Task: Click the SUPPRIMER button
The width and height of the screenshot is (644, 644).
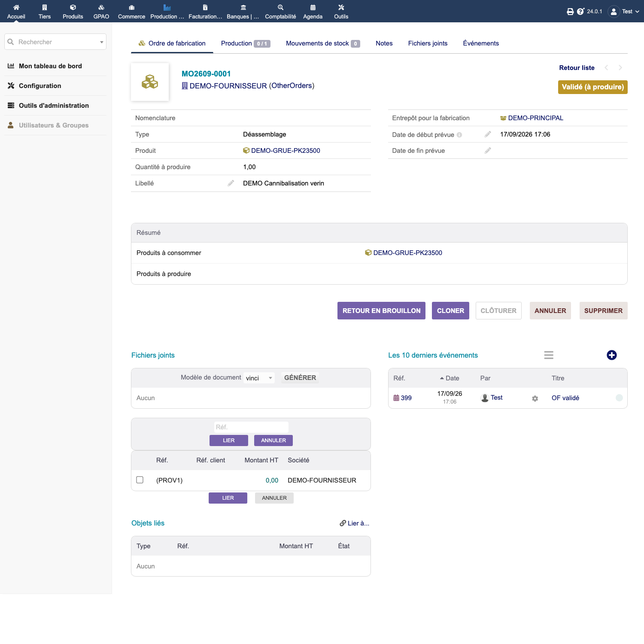Action: [603, 310]
